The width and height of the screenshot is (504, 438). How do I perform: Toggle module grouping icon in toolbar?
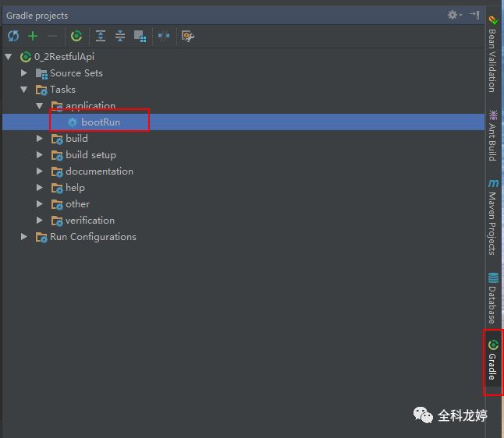[140, 36]
